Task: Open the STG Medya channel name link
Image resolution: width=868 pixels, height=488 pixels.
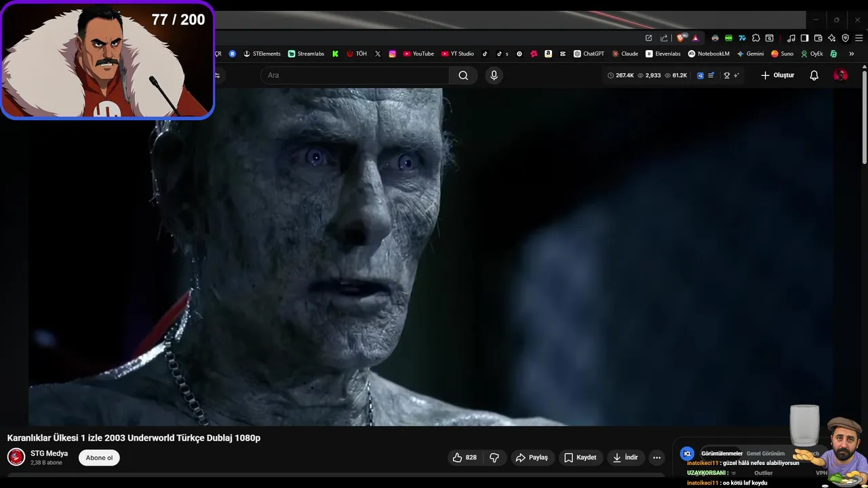Action: (49, 453)
